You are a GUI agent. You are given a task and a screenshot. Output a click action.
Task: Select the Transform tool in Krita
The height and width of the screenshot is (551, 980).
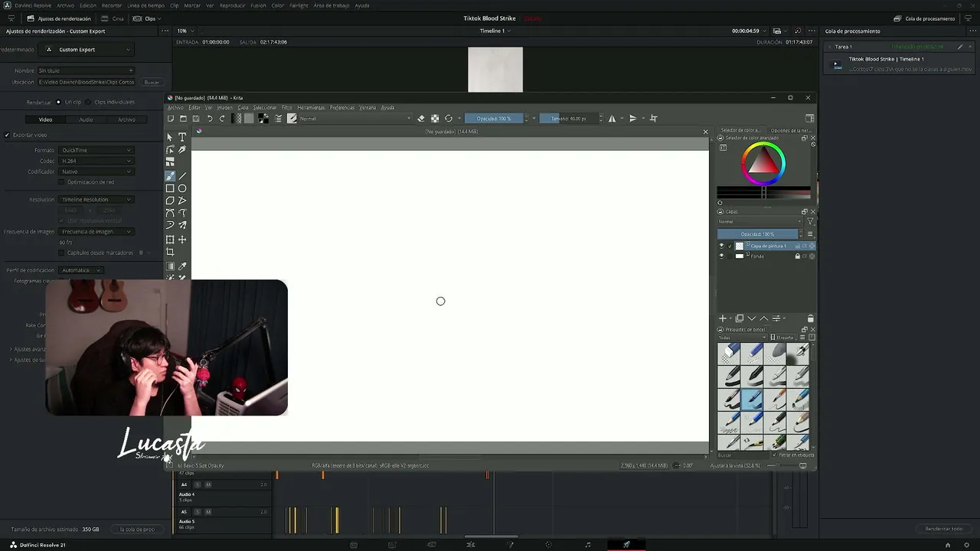[x=170, y=240]
